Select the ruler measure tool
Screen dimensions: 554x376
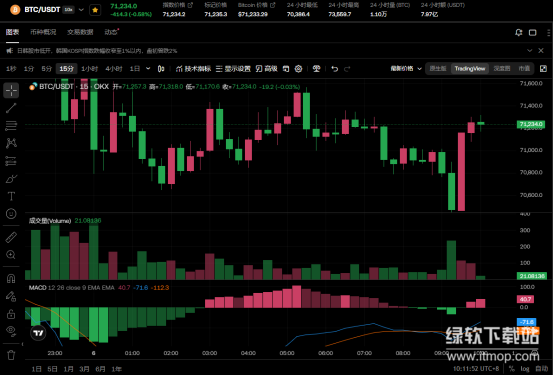point(11,237)
